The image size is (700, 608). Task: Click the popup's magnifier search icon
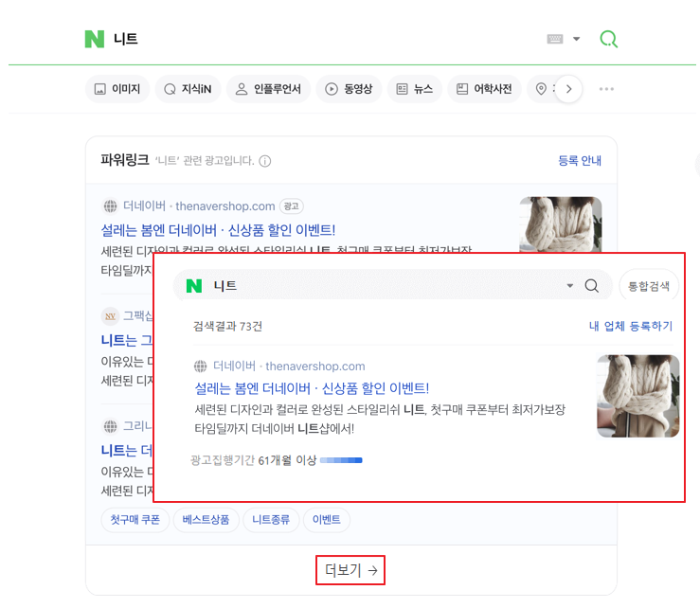pyautogui.click(x=592, y=286)
